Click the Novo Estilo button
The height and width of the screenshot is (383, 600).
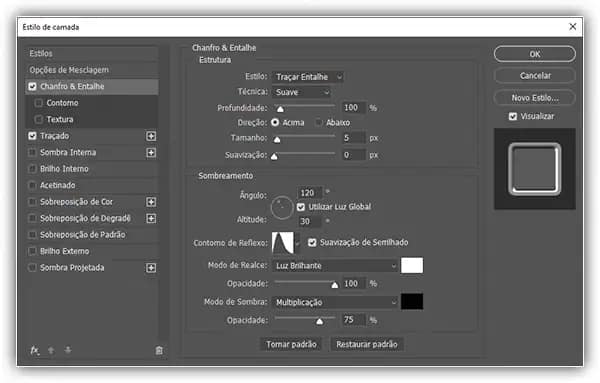[x=535, y=98]
